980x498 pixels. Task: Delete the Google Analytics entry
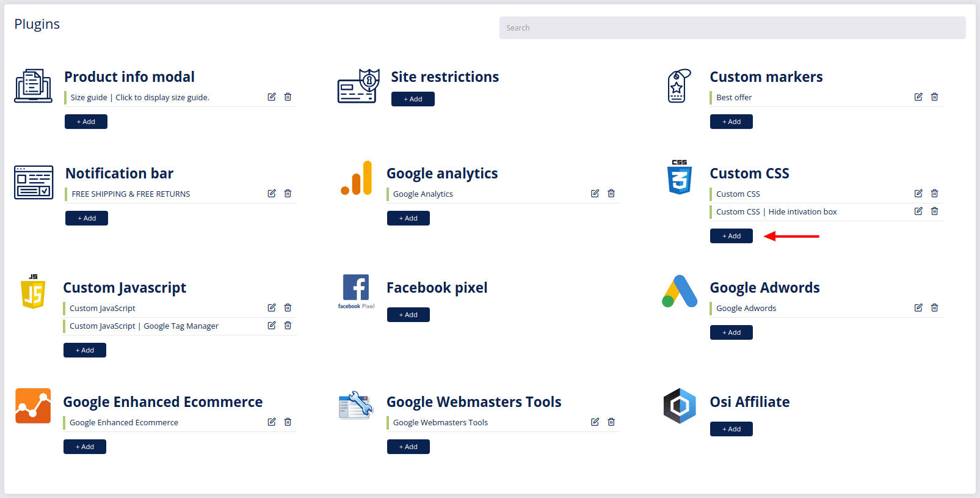point(611,193)
